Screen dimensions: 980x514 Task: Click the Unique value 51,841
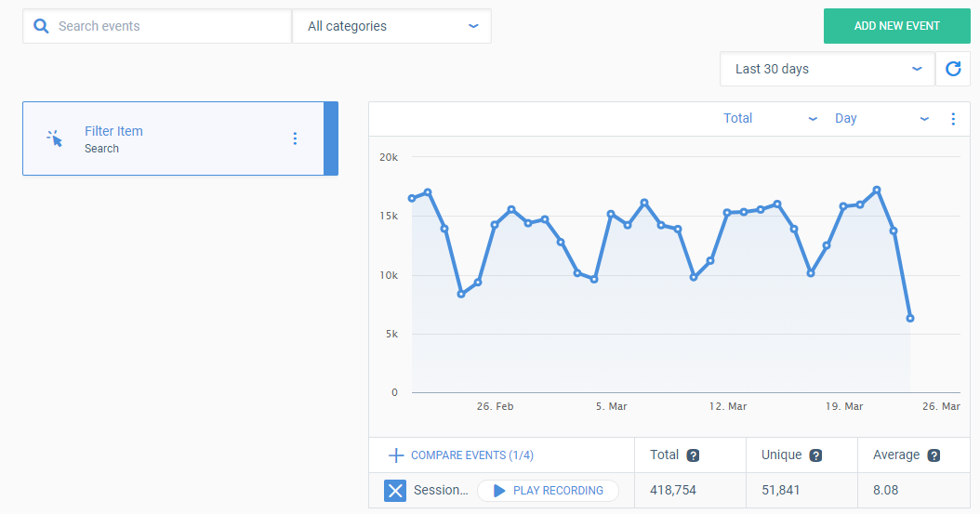point(781,490)
